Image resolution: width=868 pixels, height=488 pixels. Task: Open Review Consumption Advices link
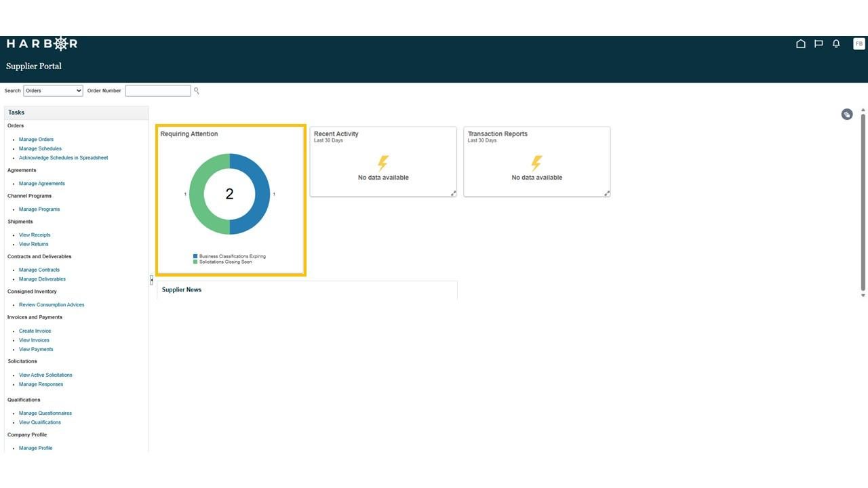(52, 305)
